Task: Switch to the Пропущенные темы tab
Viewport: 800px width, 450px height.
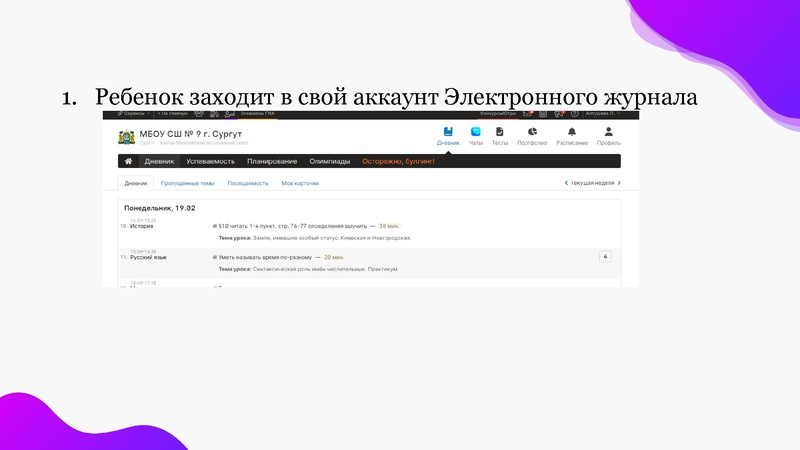Action: (188, 184)
